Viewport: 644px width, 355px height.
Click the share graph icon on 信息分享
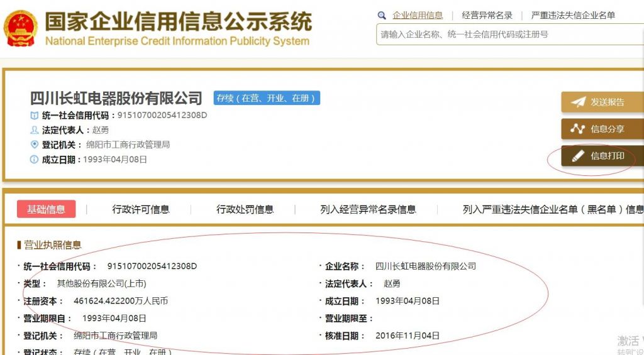pyautogui.click(x=577, y=129)
